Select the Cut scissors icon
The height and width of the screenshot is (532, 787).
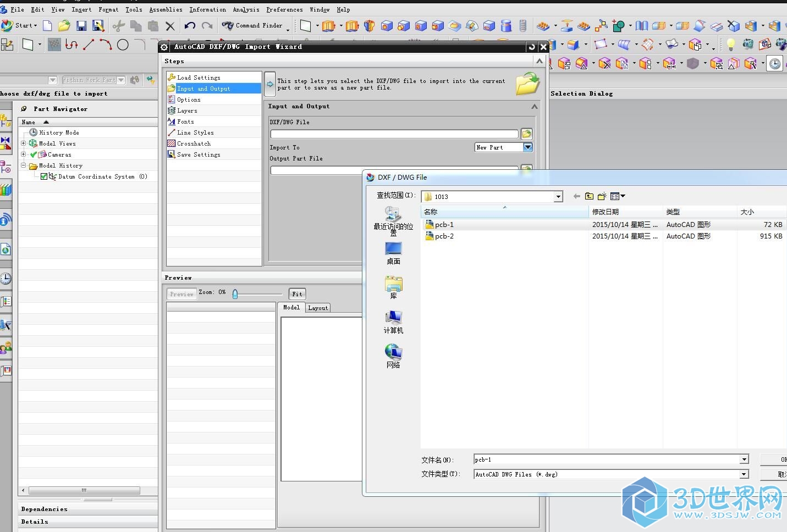pos(118,25)
